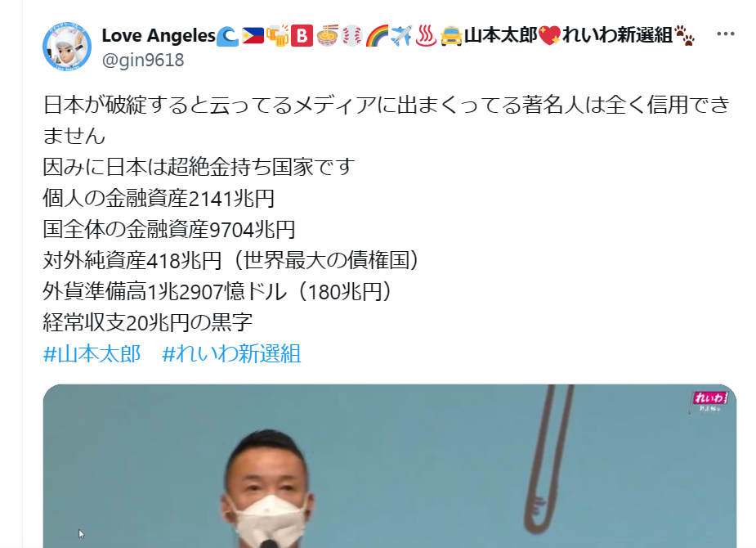Click the hot springs emoji in name
This screenshot has width=756, height=548.
point(426,36)
